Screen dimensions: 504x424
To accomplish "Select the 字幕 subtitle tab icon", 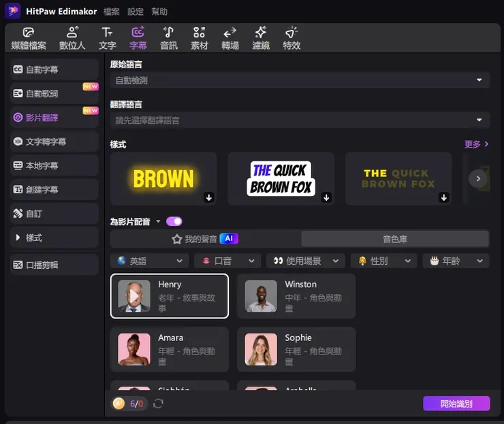I will 138,33.
